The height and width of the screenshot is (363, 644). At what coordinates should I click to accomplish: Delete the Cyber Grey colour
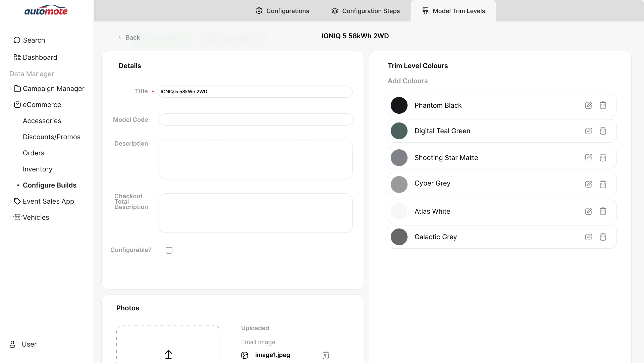(603, 184)
